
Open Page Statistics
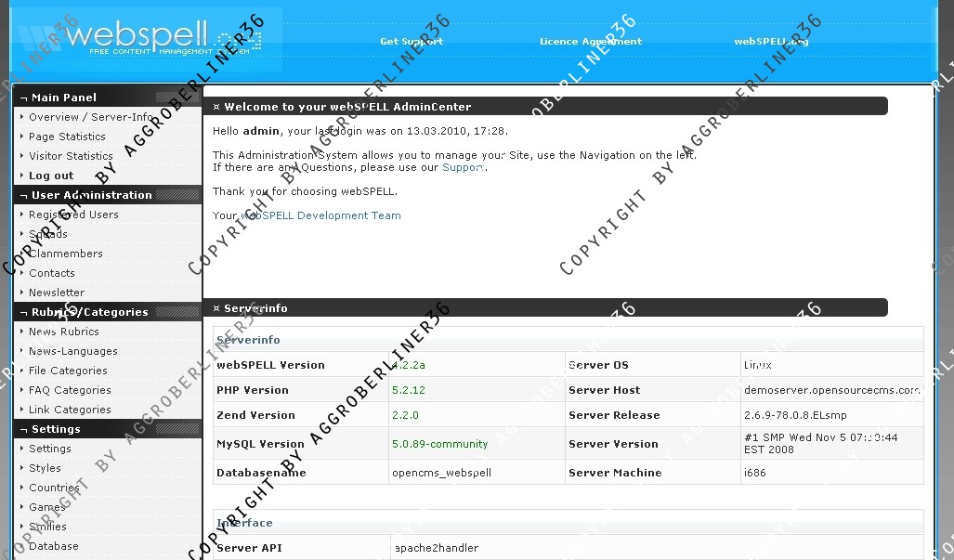click(x=67, y=137)
